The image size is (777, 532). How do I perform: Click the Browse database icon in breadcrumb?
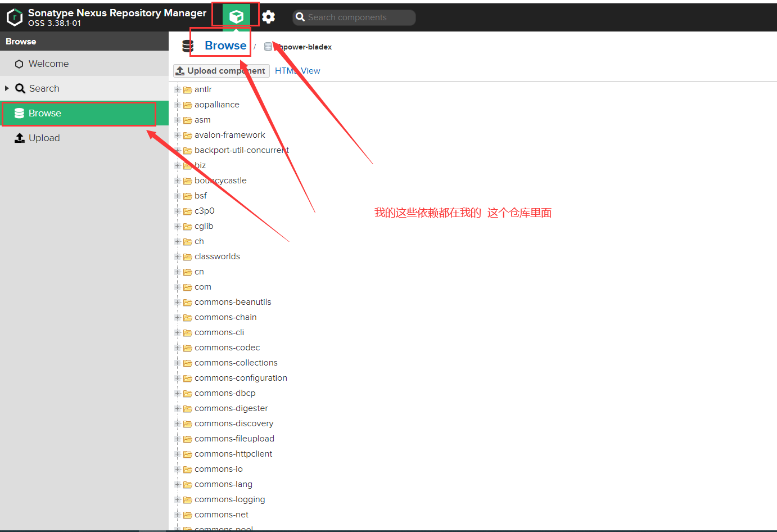[x=188, y=46]
